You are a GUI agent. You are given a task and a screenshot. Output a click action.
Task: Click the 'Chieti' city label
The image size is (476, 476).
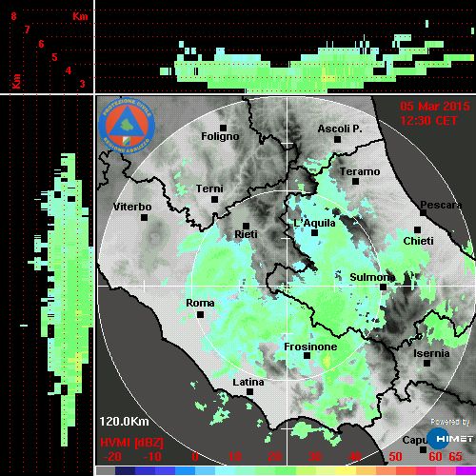[x=418, y=241]
